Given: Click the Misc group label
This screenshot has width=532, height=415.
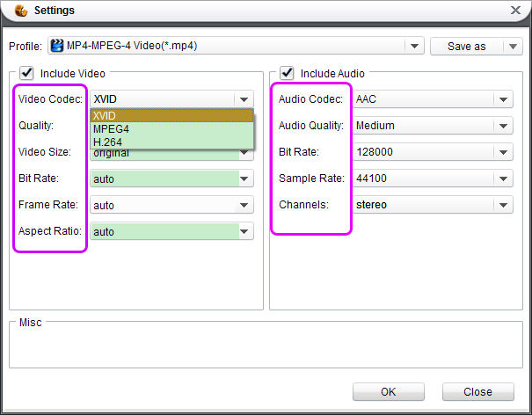Looking at the screenshot, I should pos(31,323).
